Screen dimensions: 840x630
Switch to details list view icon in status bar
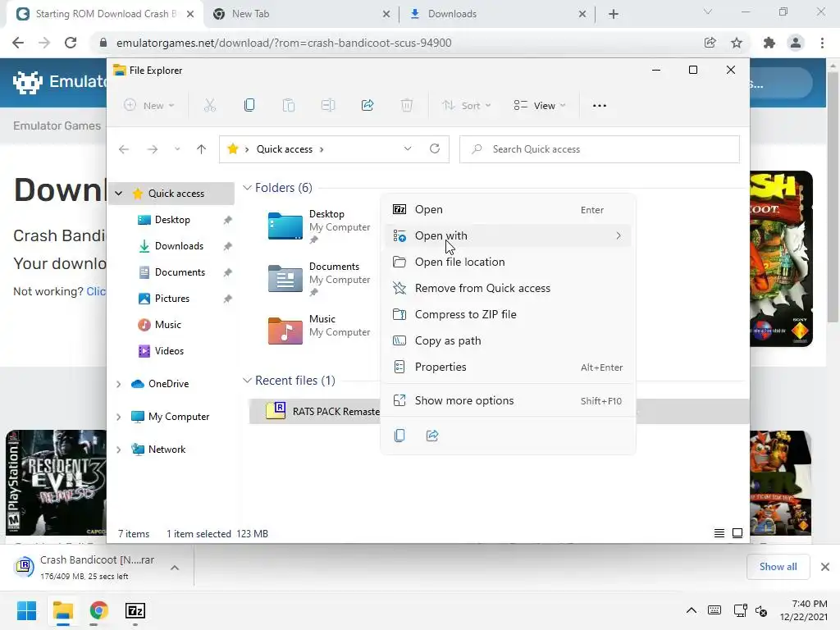[x=719, y=533]
